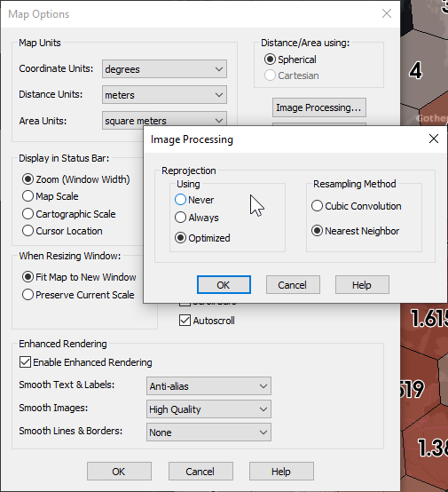Open the Distance Units dropdown
This screenshot has width=448, height=492.
pyautogui.click(x=164, y=95)
